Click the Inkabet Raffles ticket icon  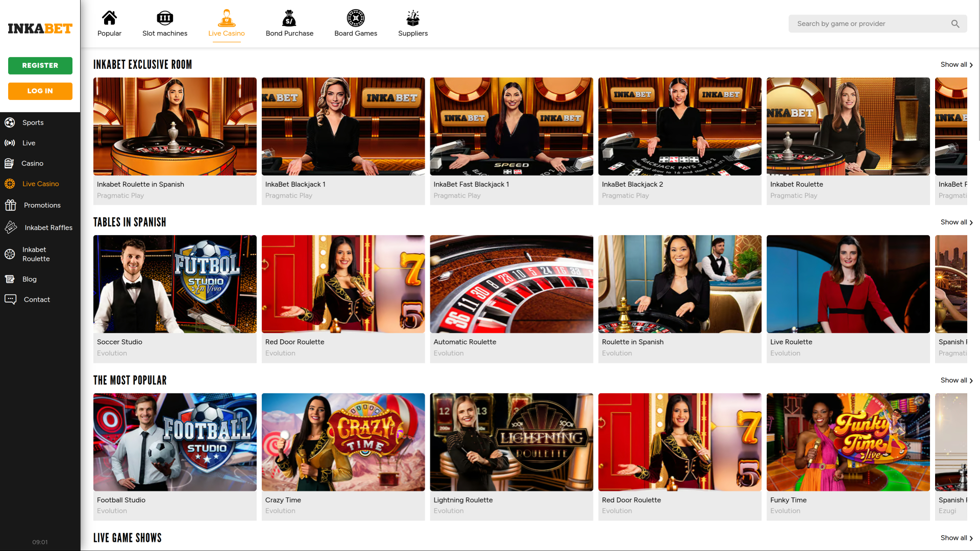[10, 228]
